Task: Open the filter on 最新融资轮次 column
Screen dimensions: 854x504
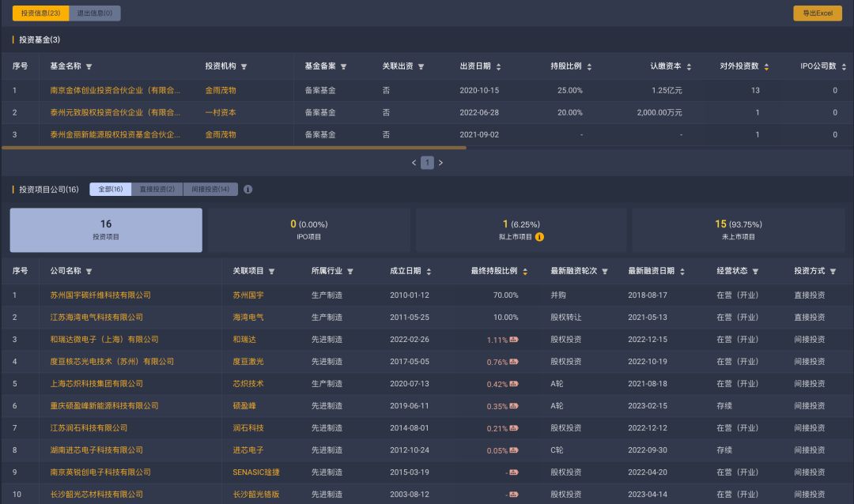Action: [x=606, y=270]
